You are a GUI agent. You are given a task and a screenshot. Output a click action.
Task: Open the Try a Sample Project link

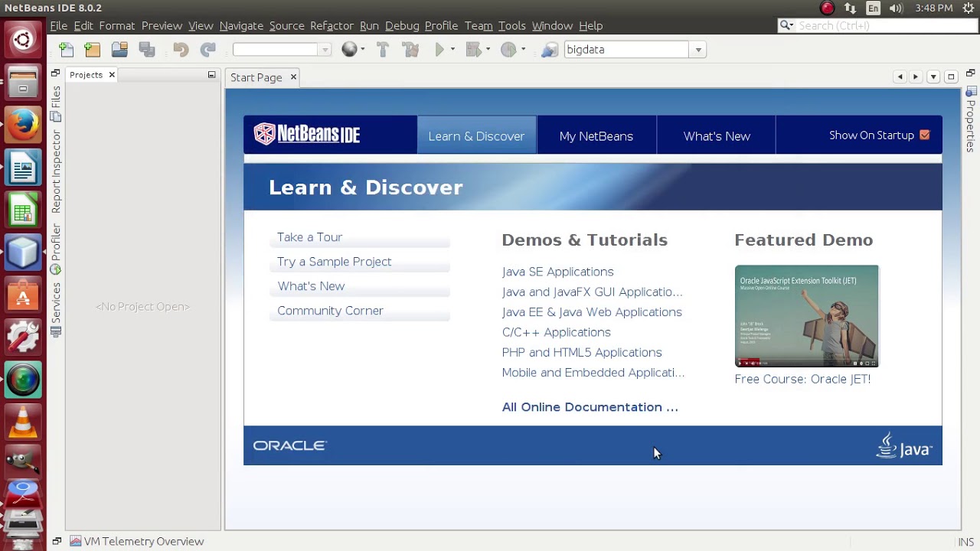pyautogui.click(x=334, y=262)
